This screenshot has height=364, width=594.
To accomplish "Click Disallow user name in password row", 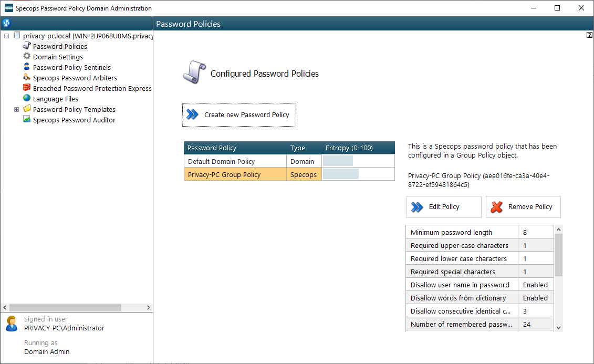I will click(480, 285).
